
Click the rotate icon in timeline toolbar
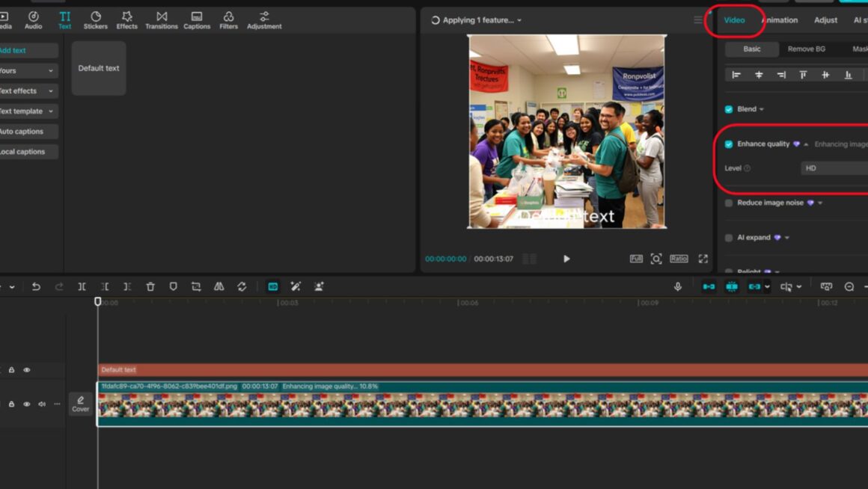(x=242, y=286)
